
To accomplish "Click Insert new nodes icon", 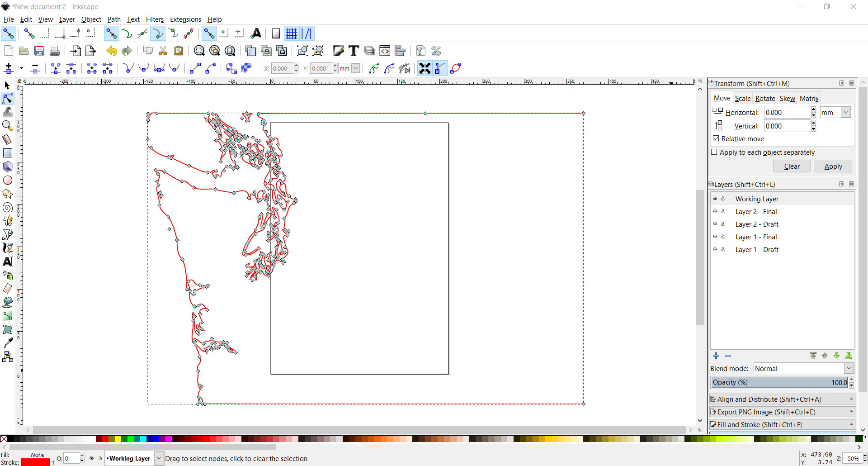I will (x=9, y=68).
